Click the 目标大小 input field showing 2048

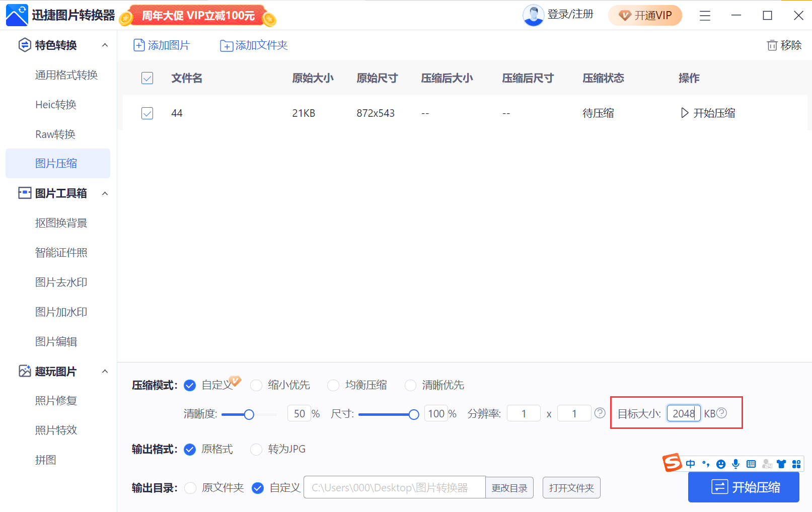click(684, 413)
